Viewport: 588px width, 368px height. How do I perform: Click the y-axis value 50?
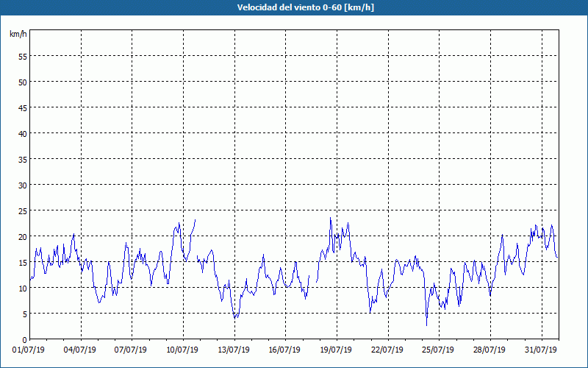tap(23, 82)
